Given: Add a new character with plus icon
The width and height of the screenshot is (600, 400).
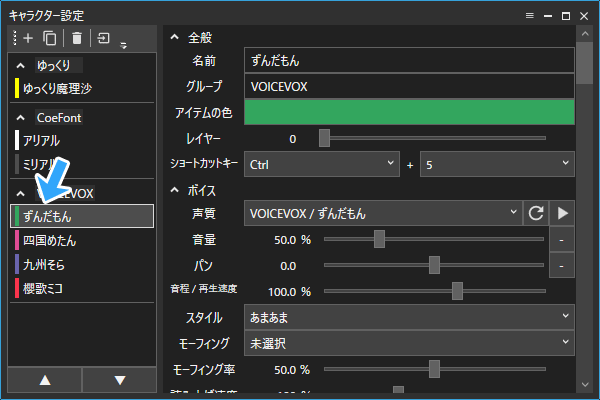Looking at the screenshot, I should coord(28,38).
